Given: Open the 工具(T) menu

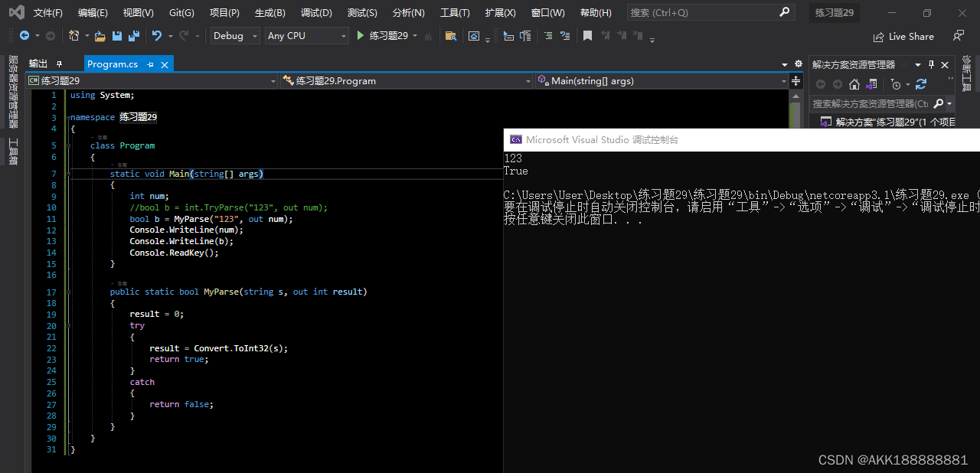Looking at the screenshot, I should [x=455, y=13].
